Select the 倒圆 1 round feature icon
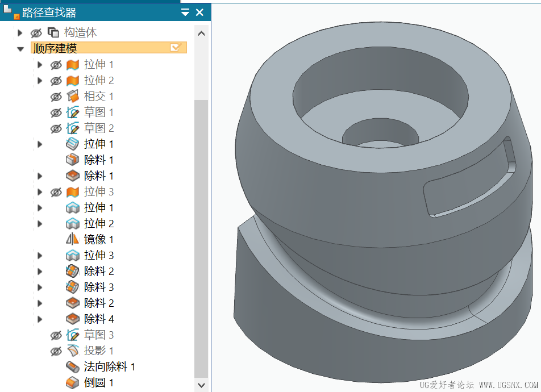The height and width of the screenshot is (392, 541). (73, 382)
